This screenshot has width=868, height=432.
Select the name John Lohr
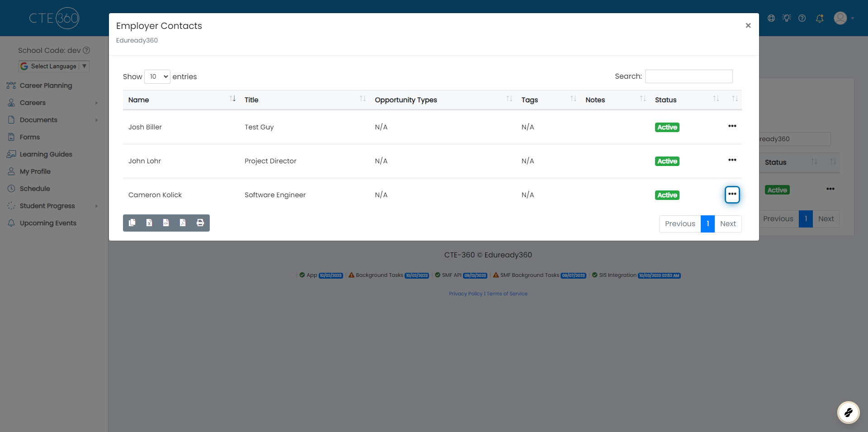pyautogui.click(x=145, y=161)
